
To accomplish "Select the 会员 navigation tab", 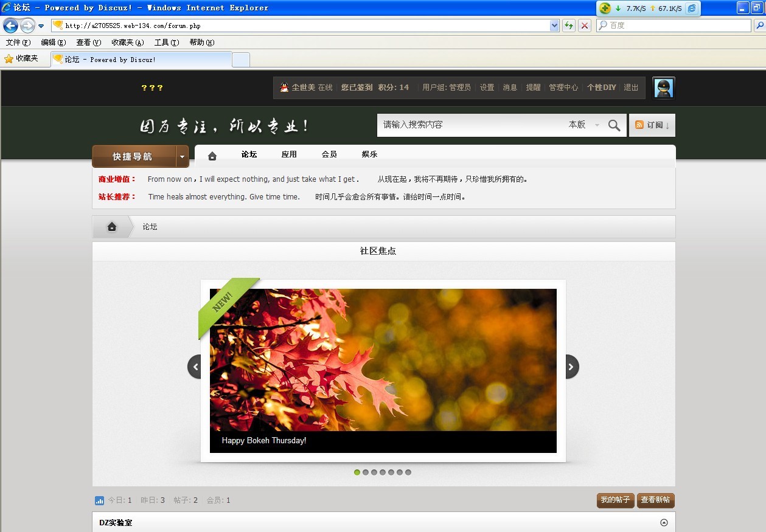I will coord(329,154).
